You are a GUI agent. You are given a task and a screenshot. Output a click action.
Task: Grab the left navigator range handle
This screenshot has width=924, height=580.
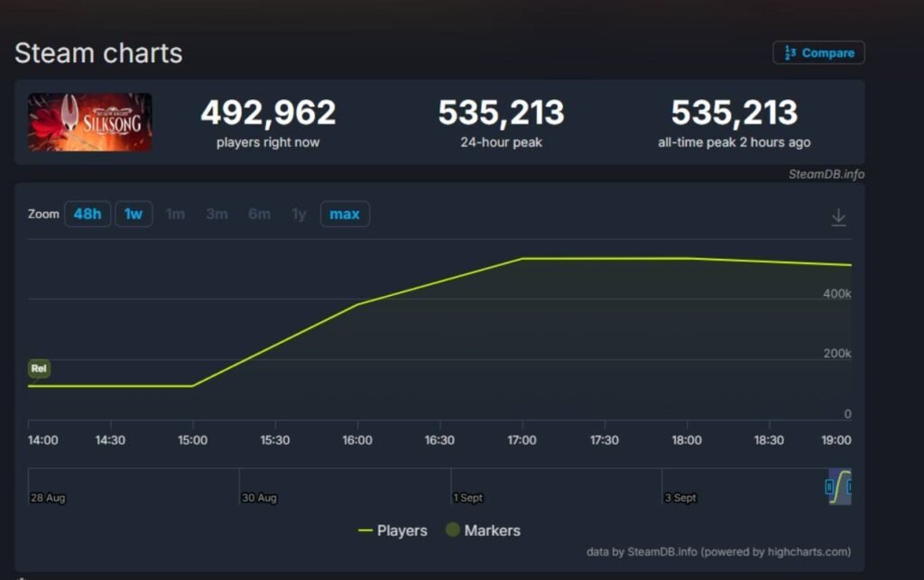click(829, 487)
